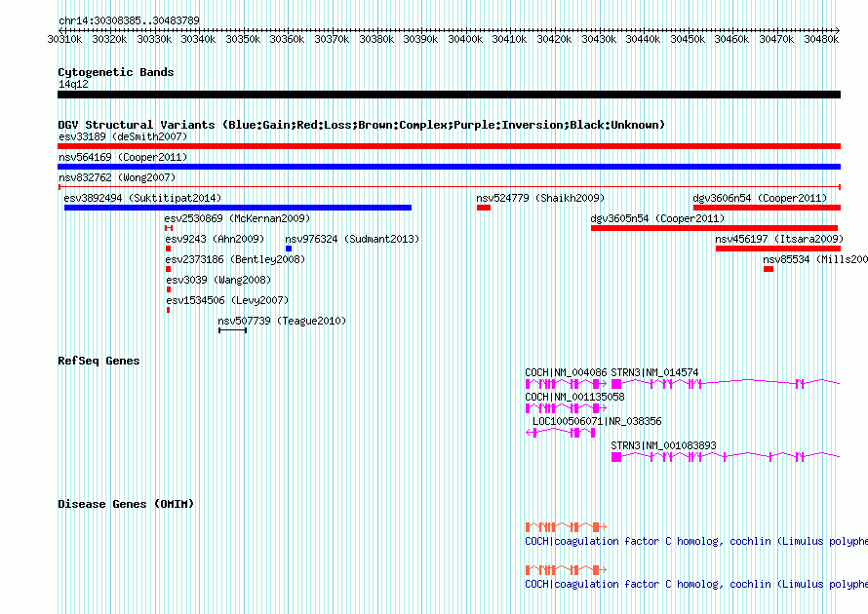Image resolution: width=868 pixels, height=614 pixels.
Task: Click the 30310k tick label on the ruler
Action: coord(64,39)
